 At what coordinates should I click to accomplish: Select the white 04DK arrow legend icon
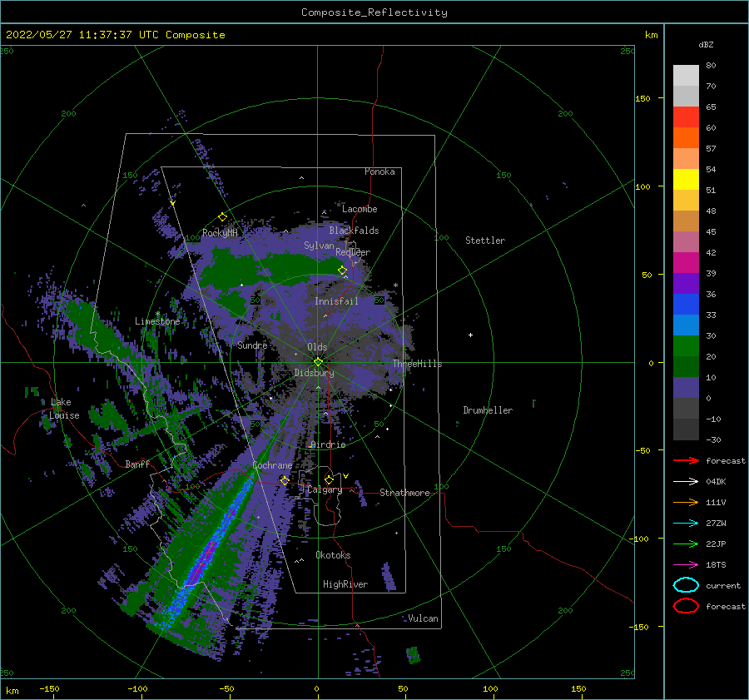(686, 481)
